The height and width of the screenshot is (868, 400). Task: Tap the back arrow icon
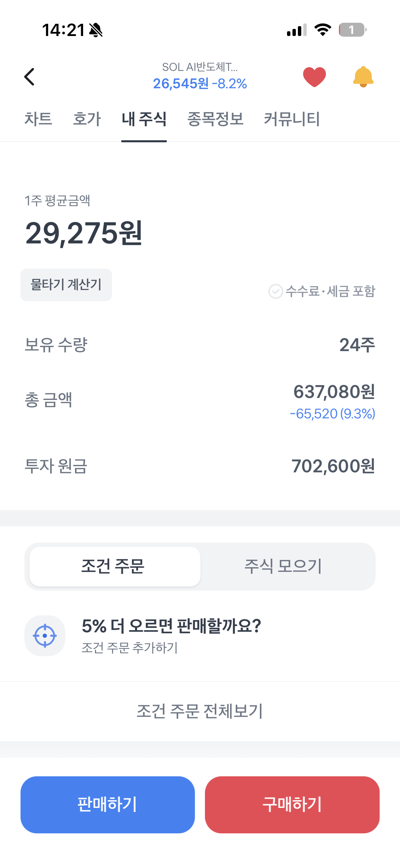pos(30,77)
